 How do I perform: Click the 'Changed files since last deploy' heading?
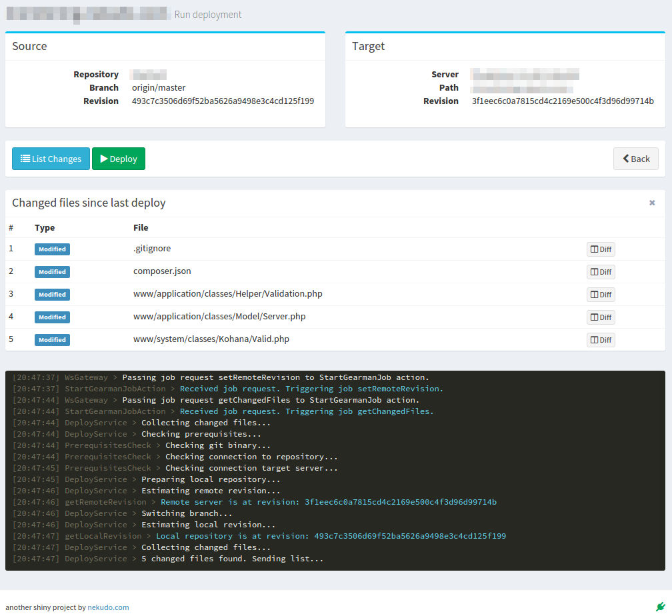[x=89, y=203]
